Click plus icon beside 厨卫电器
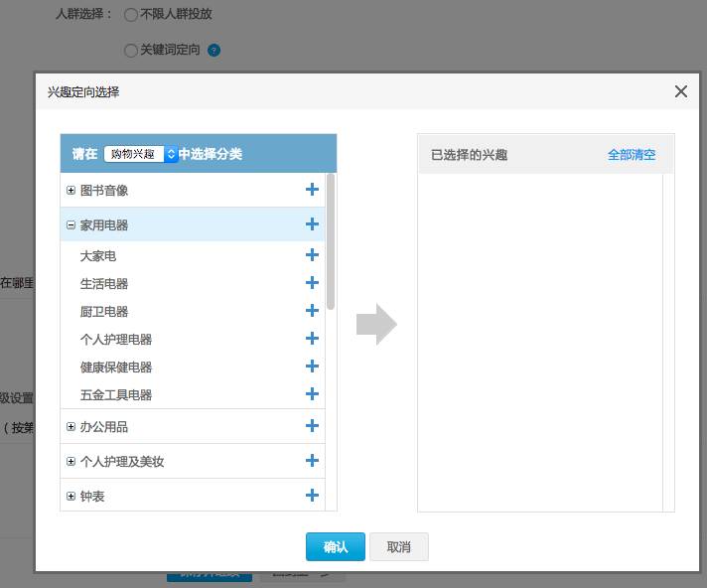 (312, 311)
